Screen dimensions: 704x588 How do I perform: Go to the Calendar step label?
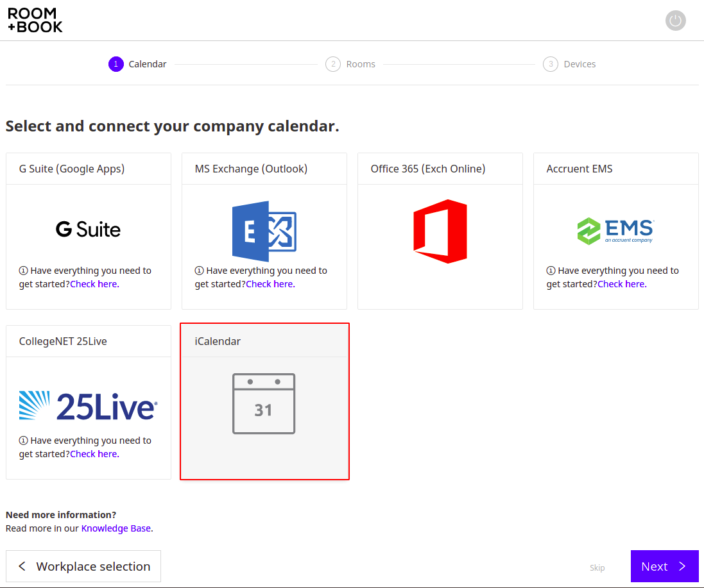147,64
